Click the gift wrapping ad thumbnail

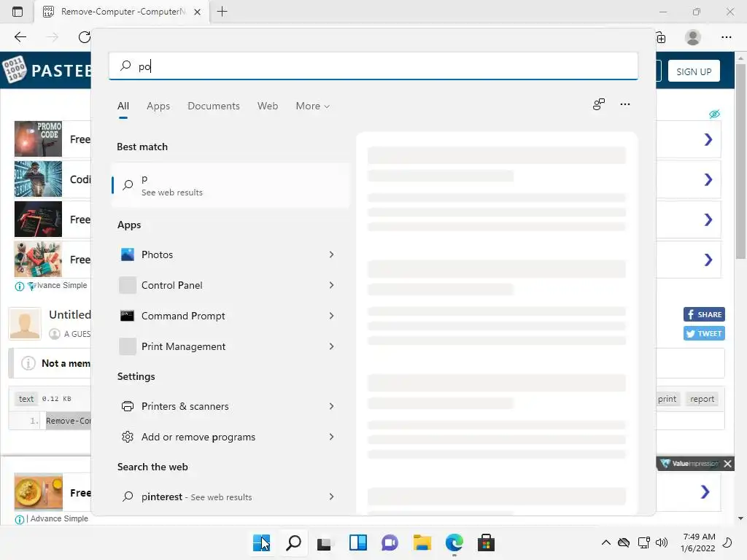[38, 259]
